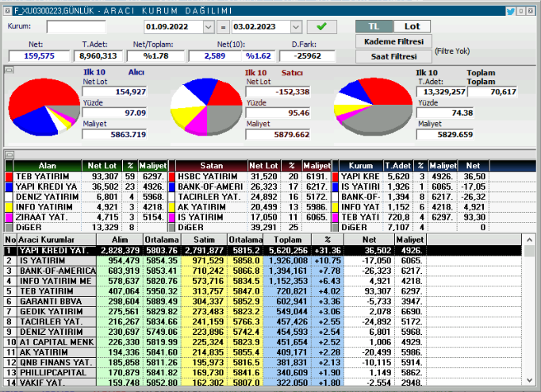541x392 pixels.
Task: Click the Twitter bird icon
Action: (x=511, y=11)
